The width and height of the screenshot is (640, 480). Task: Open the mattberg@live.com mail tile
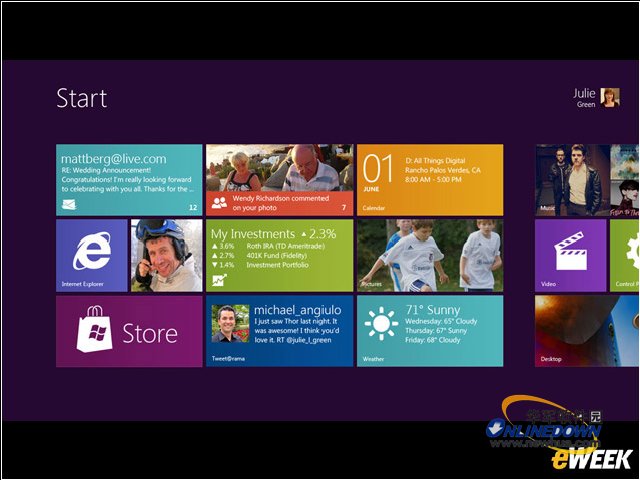coord(129,180)
